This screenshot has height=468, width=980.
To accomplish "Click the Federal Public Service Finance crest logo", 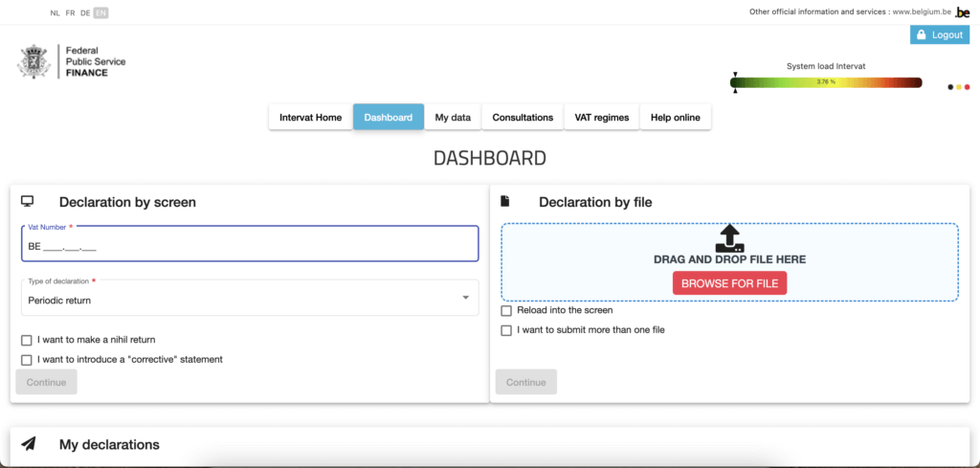I will (x=35, y=62).
